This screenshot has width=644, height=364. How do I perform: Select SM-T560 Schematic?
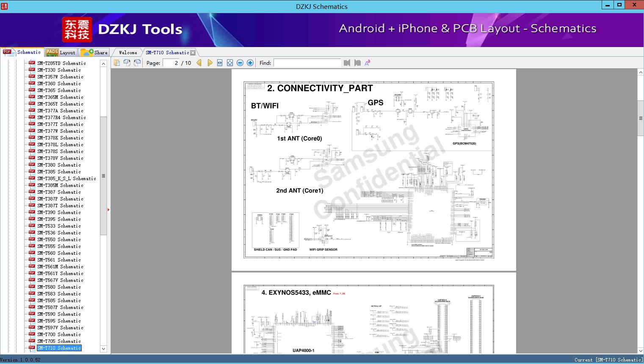(59, 253)
